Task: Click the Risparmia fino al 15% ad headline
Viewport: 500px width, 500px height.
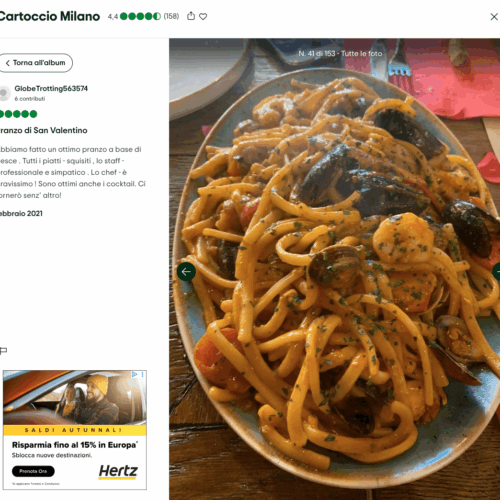Action: [75, 445]
